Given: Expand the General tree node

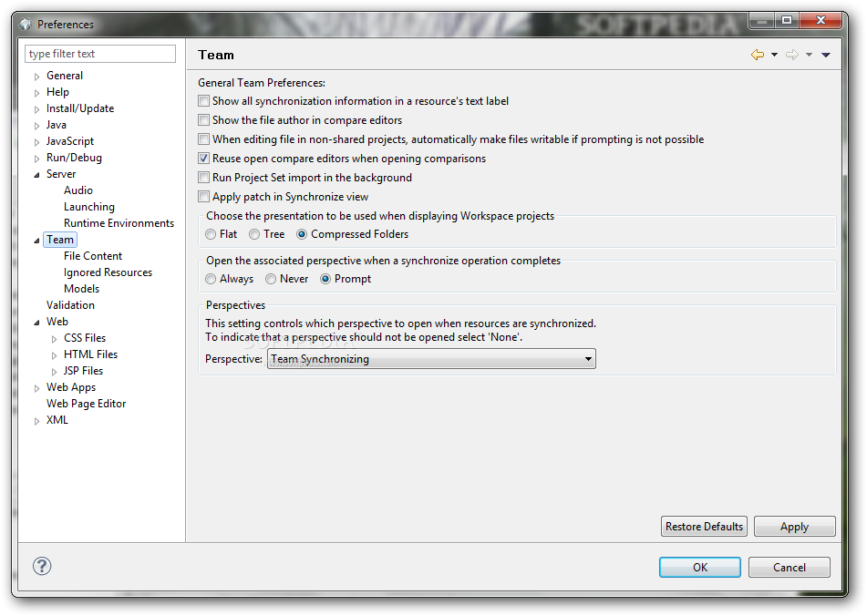Looking at the screenshot, I should click(x=37, y=77).
